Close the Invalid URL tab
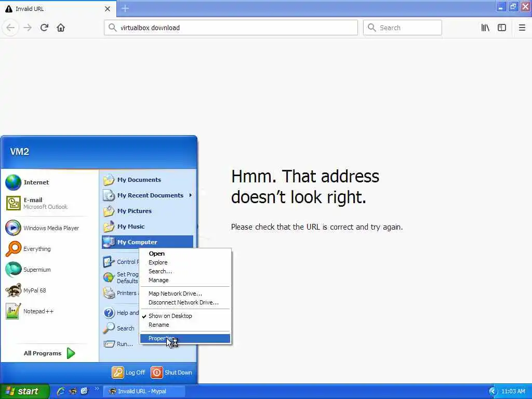Viewport: 532px width, 399px height. 107,9
